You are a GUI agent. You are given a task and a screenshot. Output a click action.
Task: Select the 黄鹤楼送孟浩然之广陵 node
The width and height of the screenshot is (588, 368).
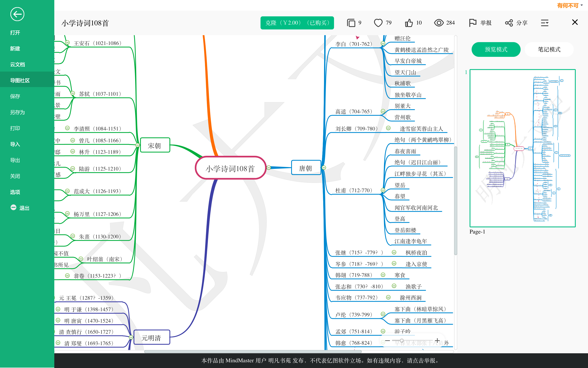coord(422,50)
